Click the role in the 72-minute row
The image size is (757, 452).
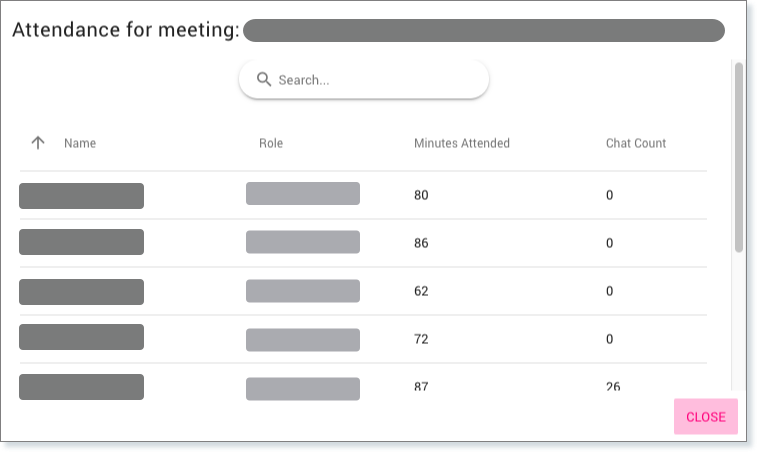pos(303,340)
